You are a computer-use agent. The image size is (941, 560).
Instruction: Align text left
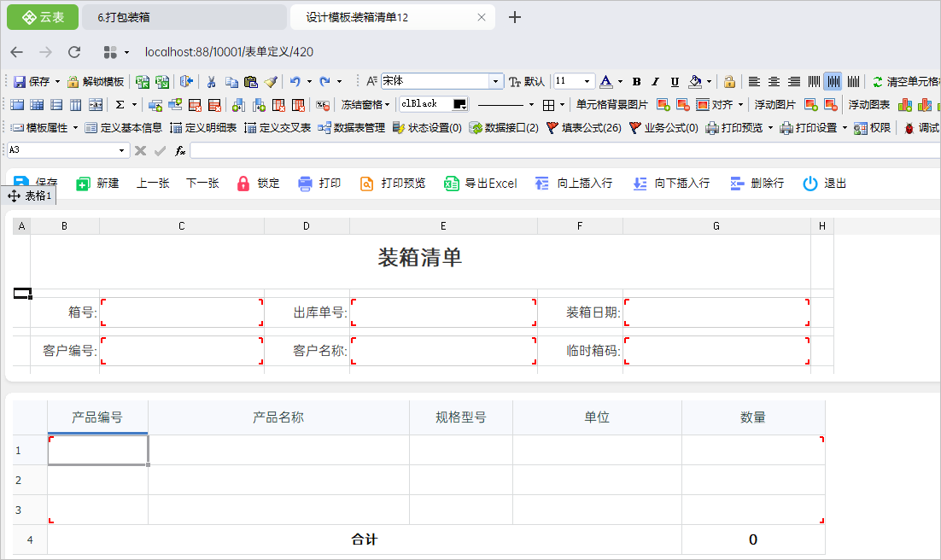click(x=754, y=82)
